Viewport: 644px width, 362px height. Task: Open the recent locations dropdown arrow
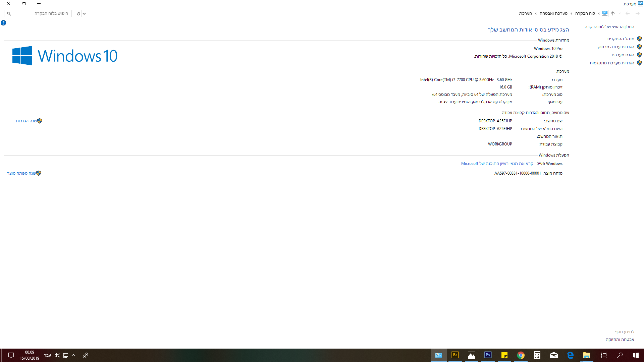pyautogui.click(x=620, y=13)
